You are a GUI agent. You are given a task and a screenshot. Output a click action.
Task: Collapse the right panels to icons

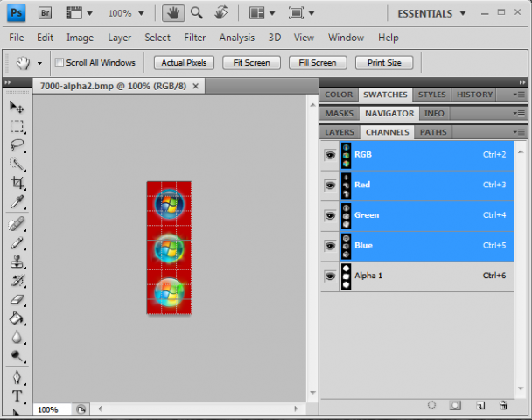pos(522,82)
